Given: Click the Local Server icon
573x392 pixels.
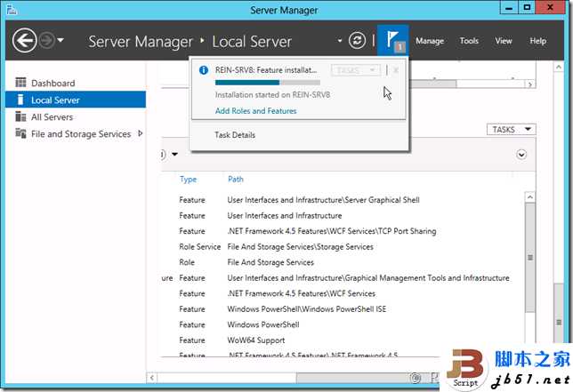Looking at the screenshot, I should coord(20,100).
